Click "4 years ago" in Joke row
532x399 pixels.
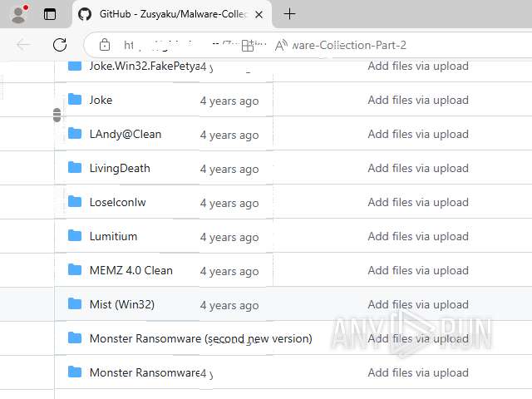(x=229, y=101)
